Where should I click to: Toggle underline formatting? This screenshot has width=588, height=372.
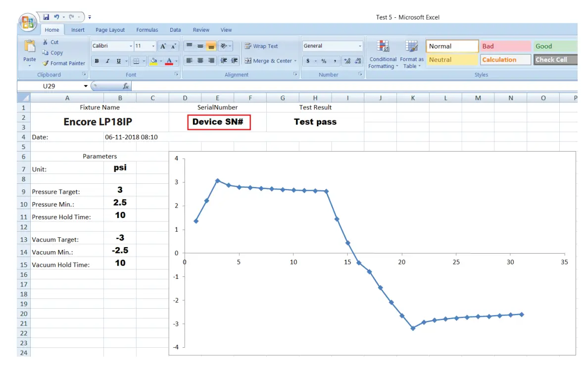click(118, 61)
